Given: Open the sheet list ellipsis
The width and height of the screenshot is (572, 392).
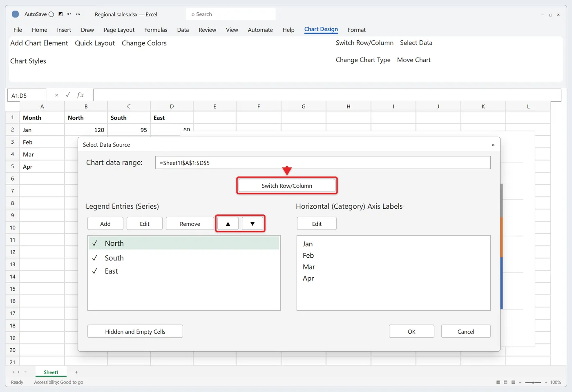Looking at the screenshot, I should pyautogui.click(x=26, y=372).
